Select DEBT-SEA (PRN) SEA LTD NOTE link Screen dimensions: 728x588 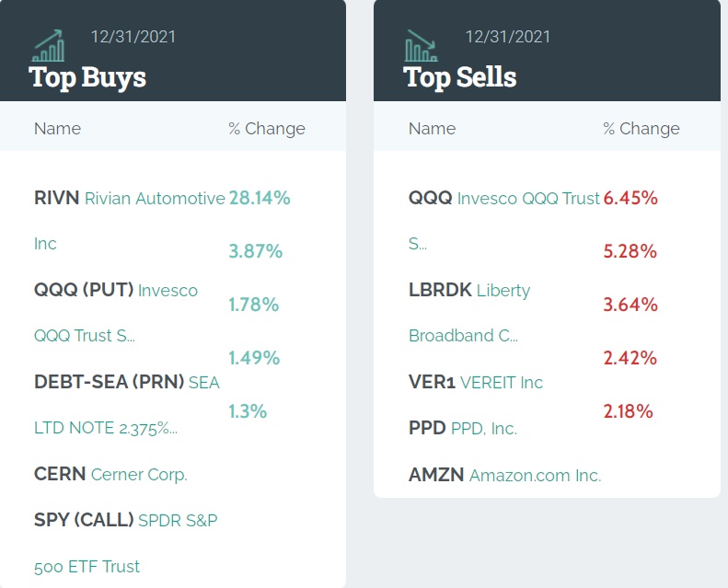(x=126, y=382)
